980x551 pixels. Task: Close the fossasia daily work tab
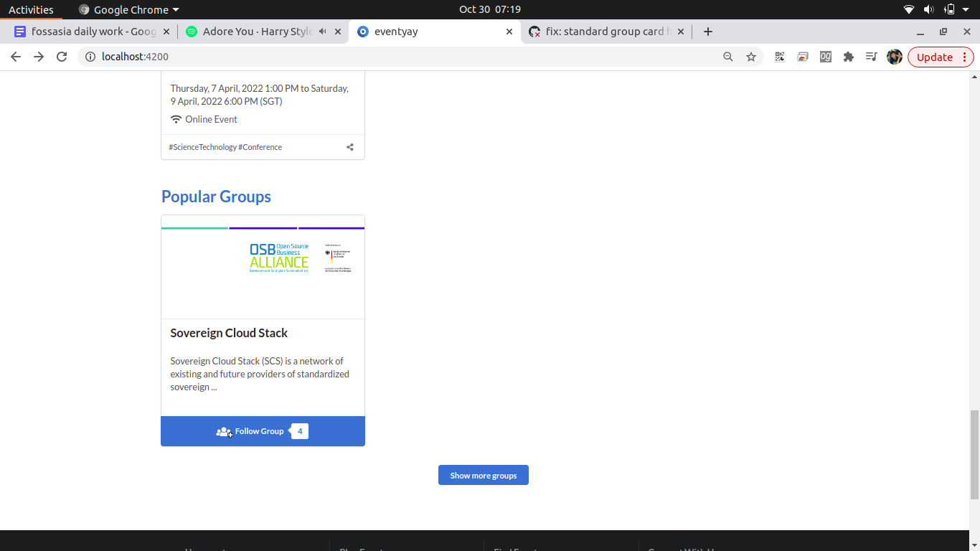tap(166, 32)
